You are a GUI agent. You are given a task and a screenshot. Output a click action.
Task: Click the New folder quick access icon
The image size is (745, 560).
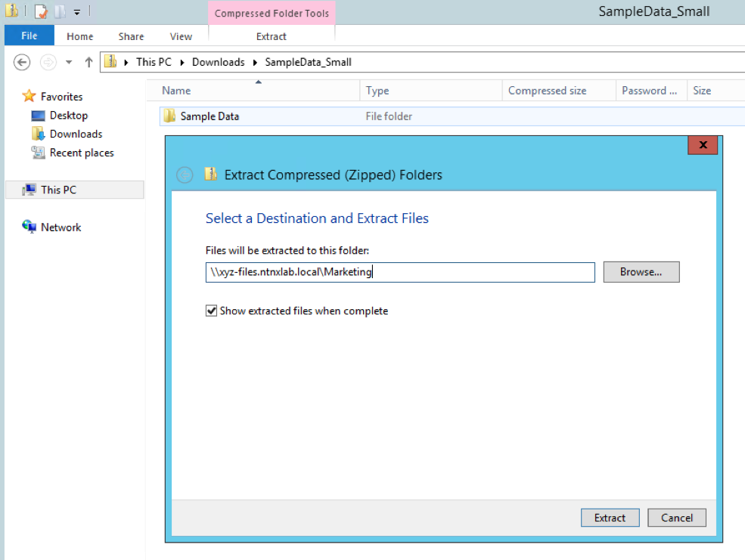(60, 11)
